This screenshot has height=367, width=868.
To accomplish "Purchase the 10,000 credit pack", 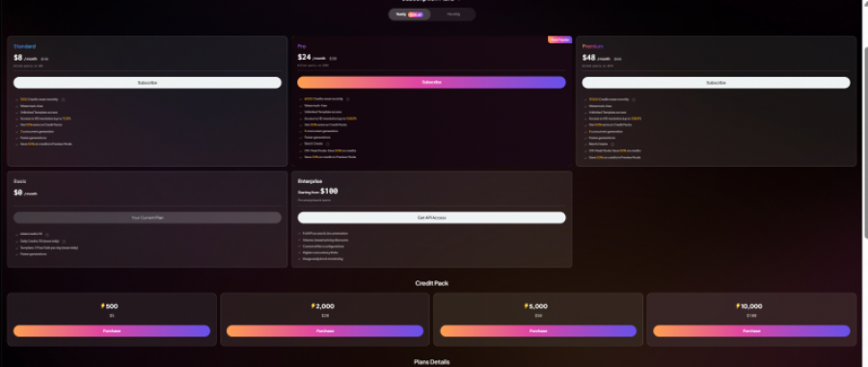I will [751, 331].
